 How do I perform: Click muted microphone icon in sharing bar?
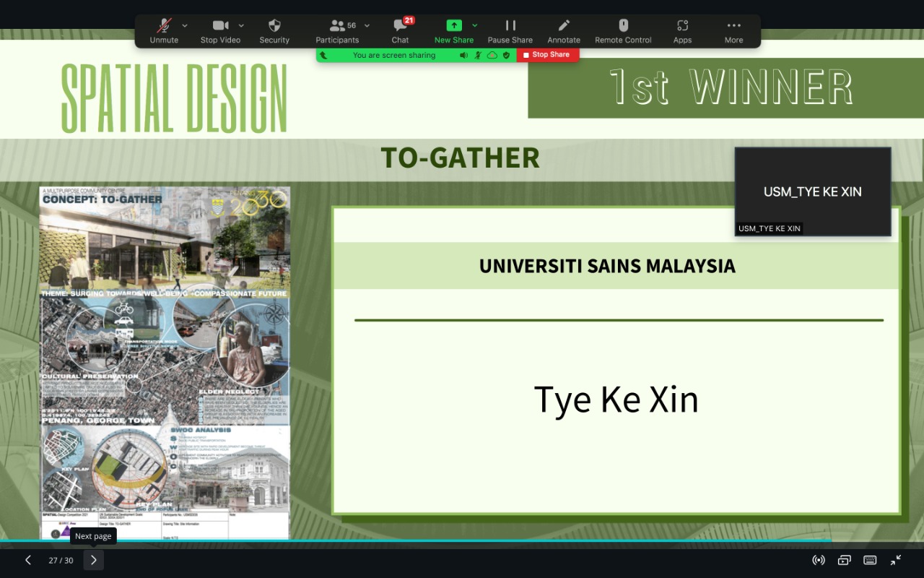[478, 55]
